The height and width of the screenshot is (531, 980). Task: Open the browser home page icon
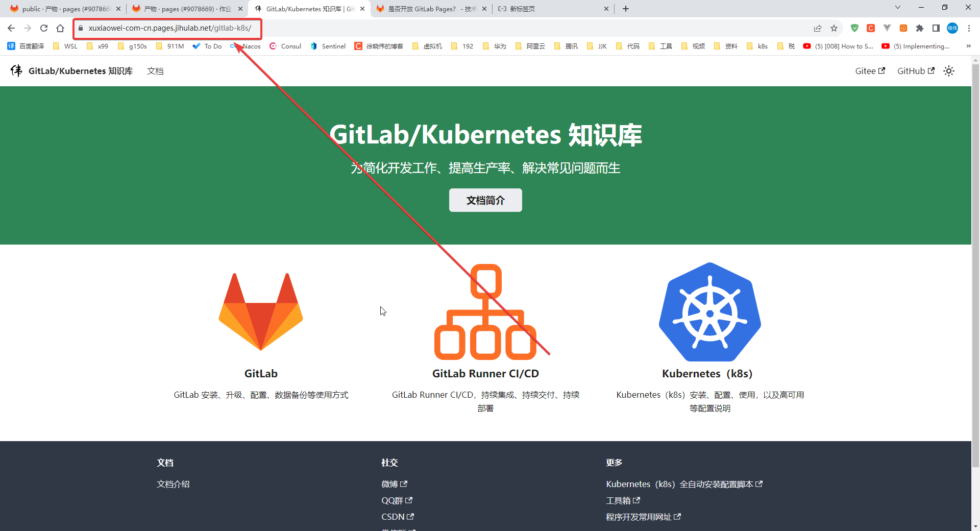60,28
